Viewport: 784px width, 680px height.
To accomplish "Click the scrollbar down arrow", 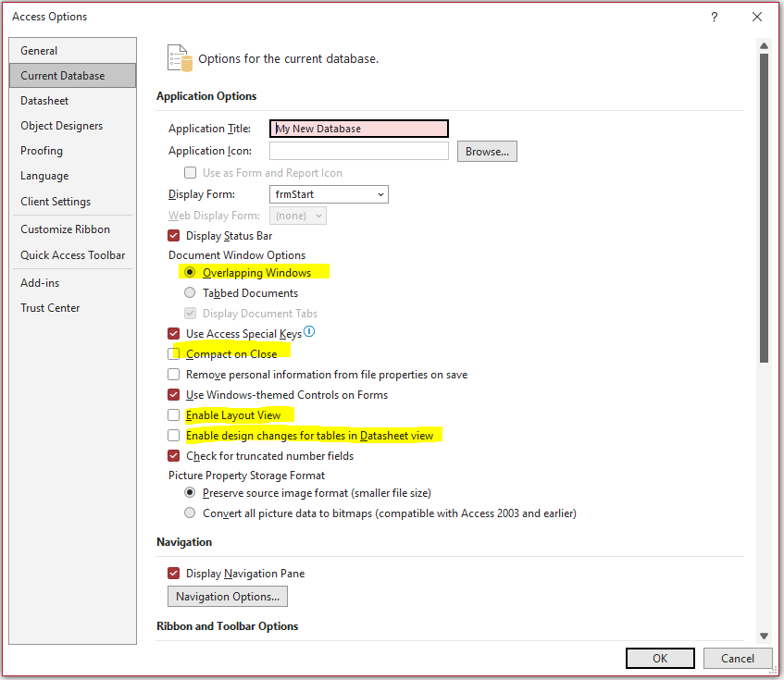I will 764,636.
